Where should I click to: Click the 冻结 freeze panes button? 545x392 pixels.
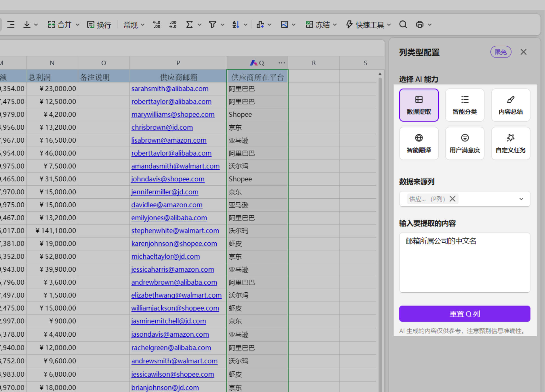[x=318, y=24]
